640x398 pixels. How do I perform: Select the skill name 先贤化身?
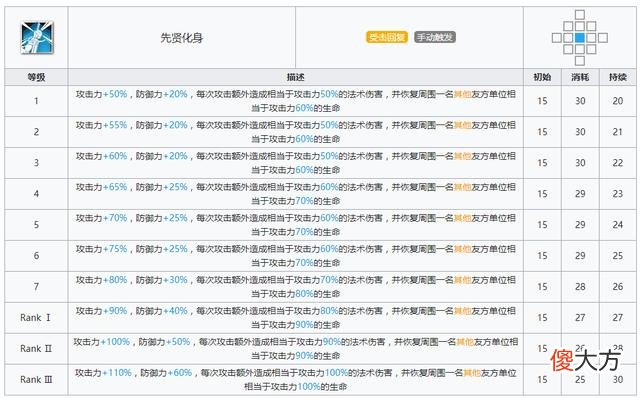182,38
